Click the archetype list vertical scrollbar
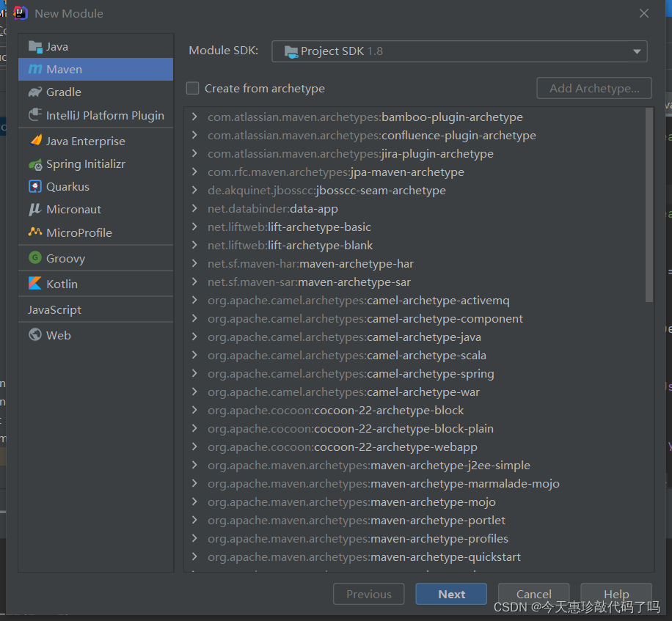This screenshot has height=621, width=672. click(649, 205)
